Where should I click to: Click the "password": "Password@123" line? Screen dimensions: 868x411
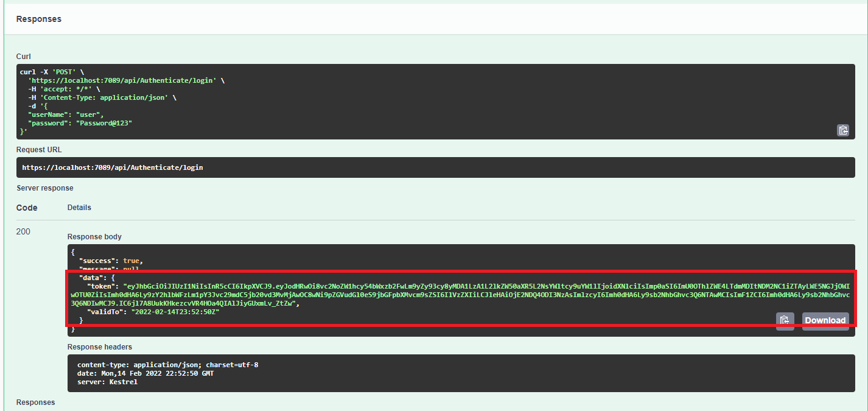80,123
